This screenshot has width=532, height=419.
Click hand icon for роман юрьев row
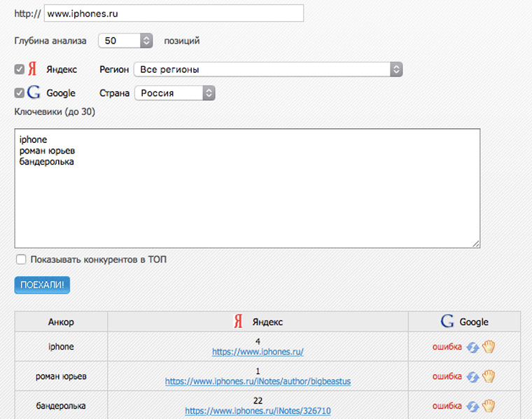pyautogui.click(x=489, y=376)
